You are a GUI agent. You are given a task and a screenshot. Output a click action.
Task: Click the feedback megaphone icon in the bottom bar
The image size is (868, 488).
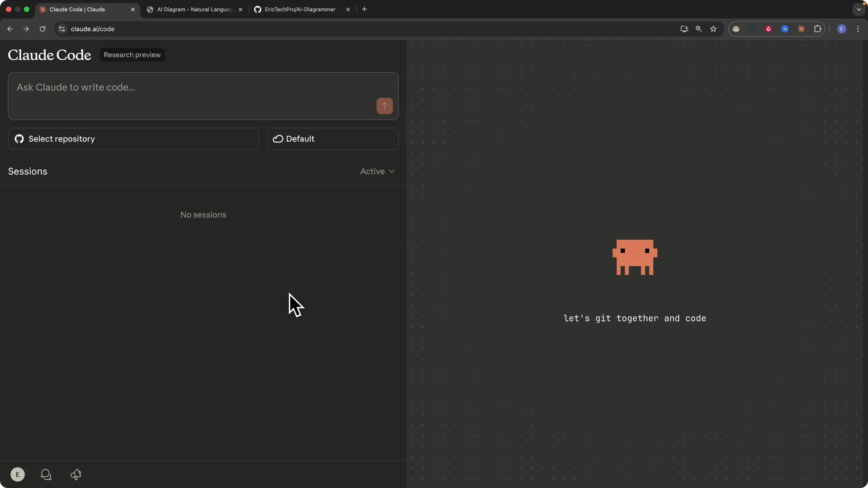pos(76,474)
